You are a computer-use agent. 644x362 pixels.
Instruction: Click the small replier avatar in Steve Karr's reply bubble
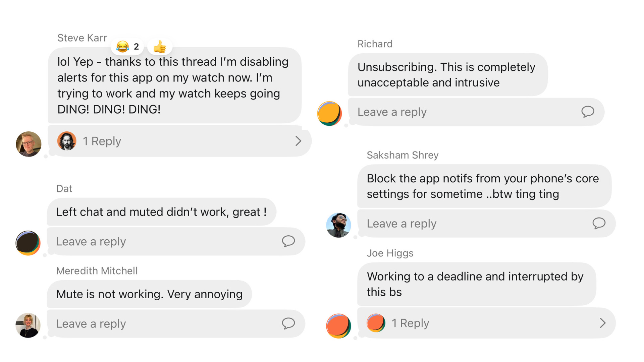pos(67,141)
